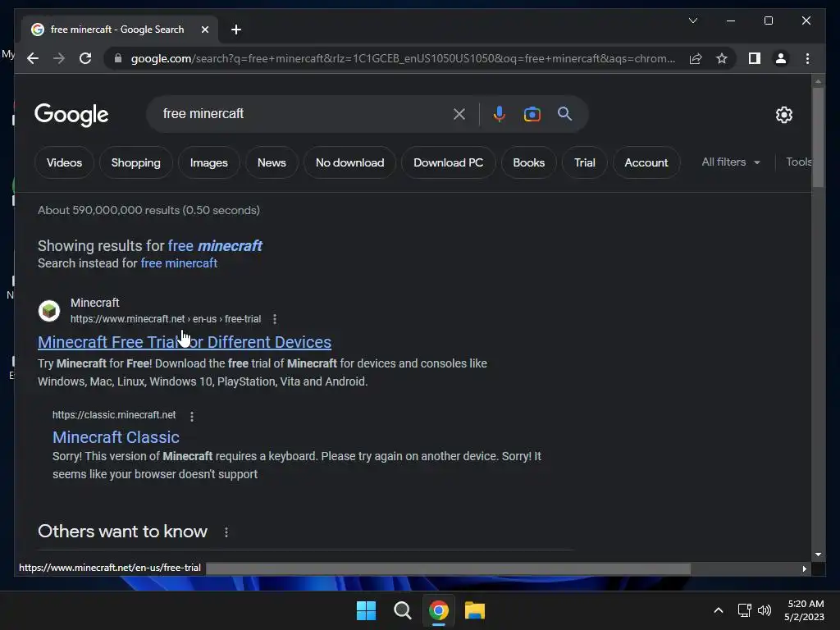
Task: Open the network status tray icon
Action: (744, 610)
